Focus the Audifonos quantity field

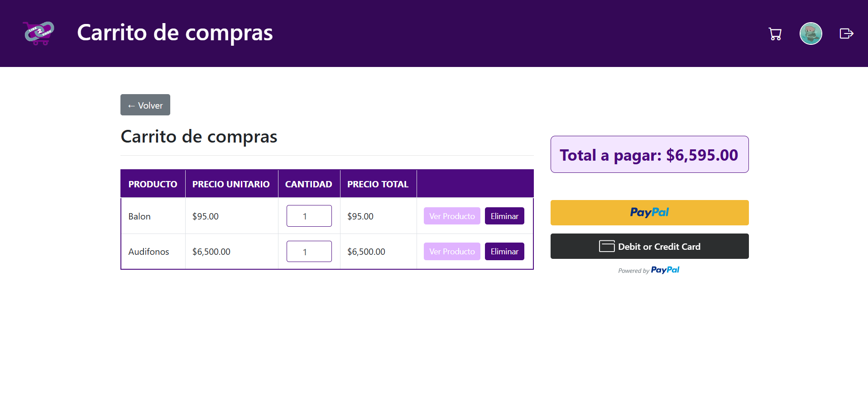point(309,251)
